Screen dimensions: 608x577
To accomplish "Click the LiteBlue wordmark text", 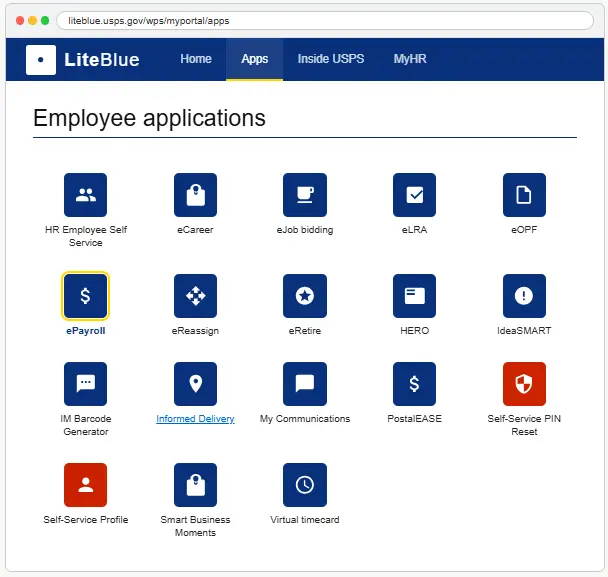I will click(x=102, y=60).
